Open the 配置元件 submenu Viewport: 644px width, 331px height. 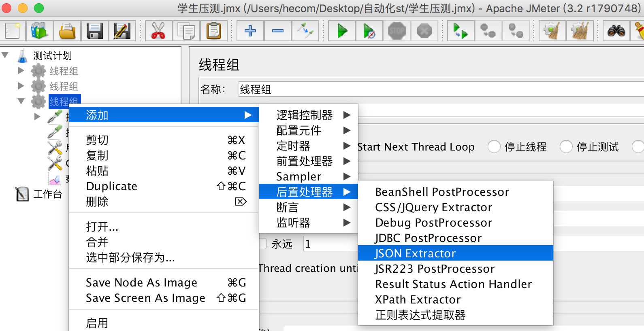tap(309, 130)
